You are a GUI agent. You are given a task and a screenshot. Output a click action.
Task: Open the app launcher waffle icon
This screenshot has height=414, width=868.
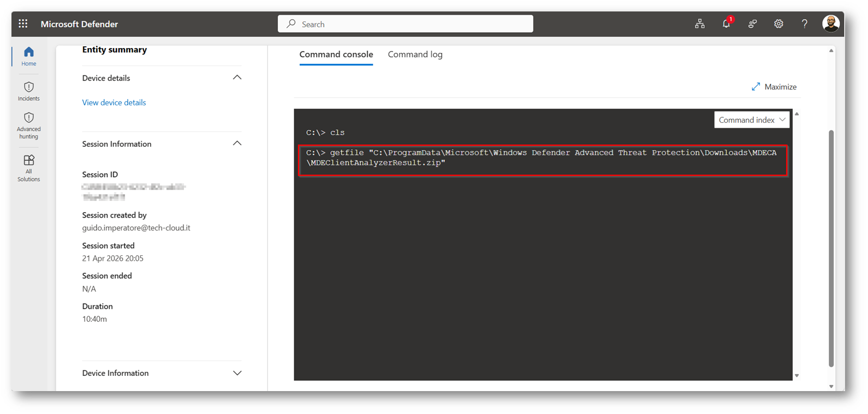pyautogui.click(x=23, y=23)
